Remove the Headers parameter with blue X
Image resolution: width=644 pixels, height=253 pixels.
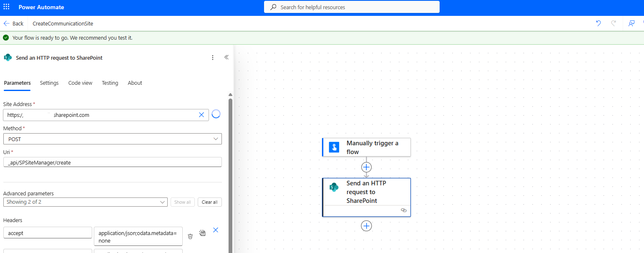pyautogui.click(x=216, y=230)
